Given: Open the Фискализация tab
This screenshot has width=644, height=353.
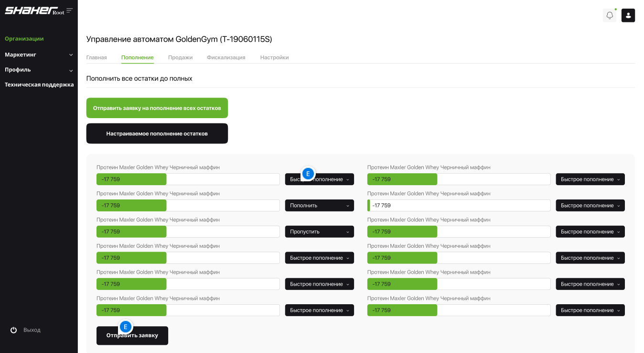Looking at the screenshot, I should tap(226, 57).
